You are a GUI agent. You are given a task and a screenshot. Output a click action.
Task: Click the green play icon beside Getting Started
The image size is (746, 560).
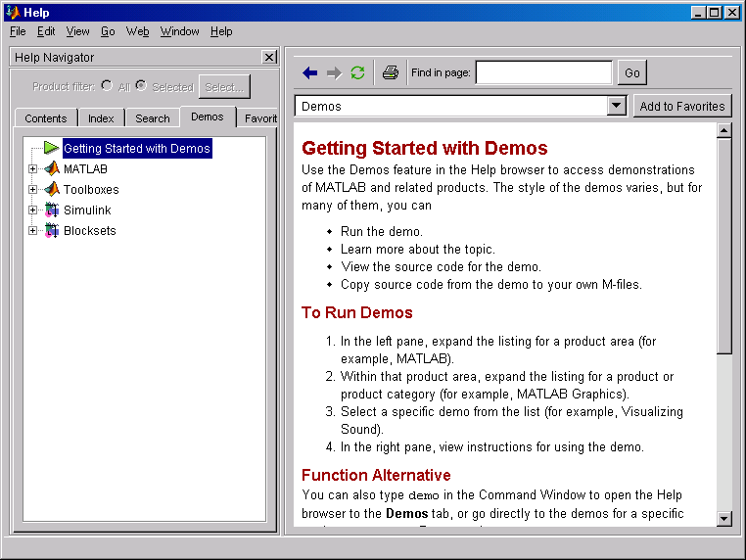click(x=51, y=148)
